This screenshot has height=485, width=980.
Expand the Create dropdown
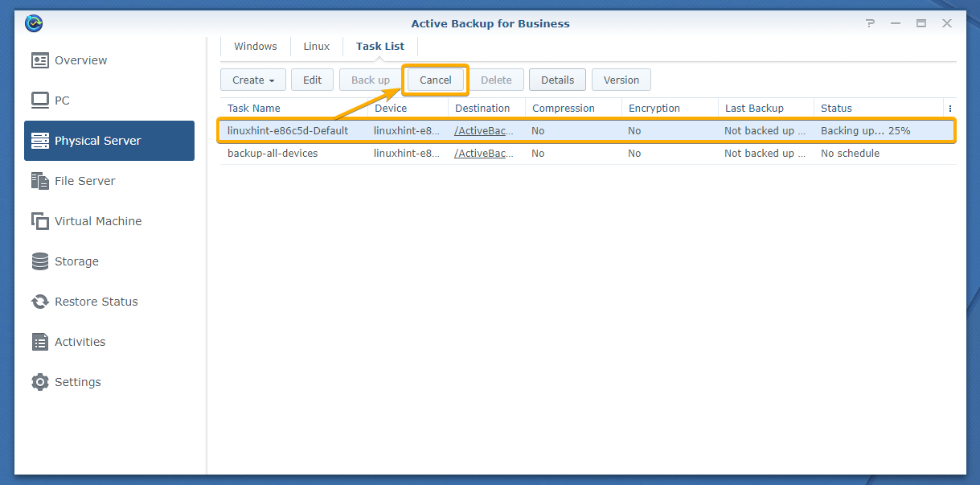tap(253, 80)
